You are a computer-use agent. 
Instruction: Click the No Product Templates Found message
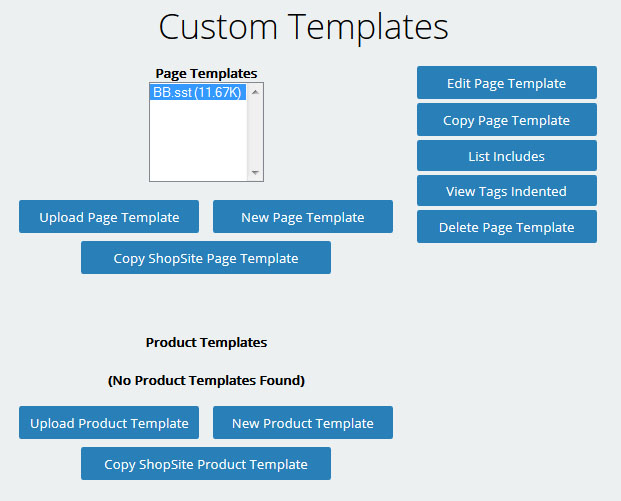(206, 380)
